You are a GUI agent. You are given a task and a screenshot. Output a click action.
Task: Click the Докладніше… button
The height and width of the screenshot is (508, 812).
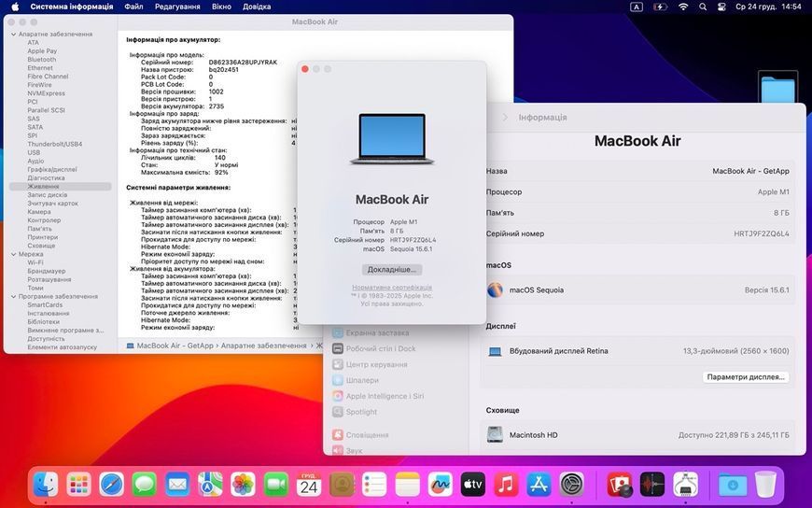[391, 270]
